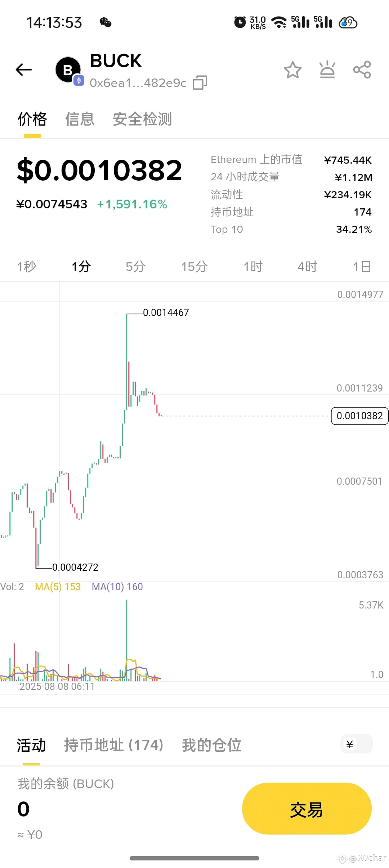Toggle the yen currency switch

pyautogui.click(x=356, y=744)
